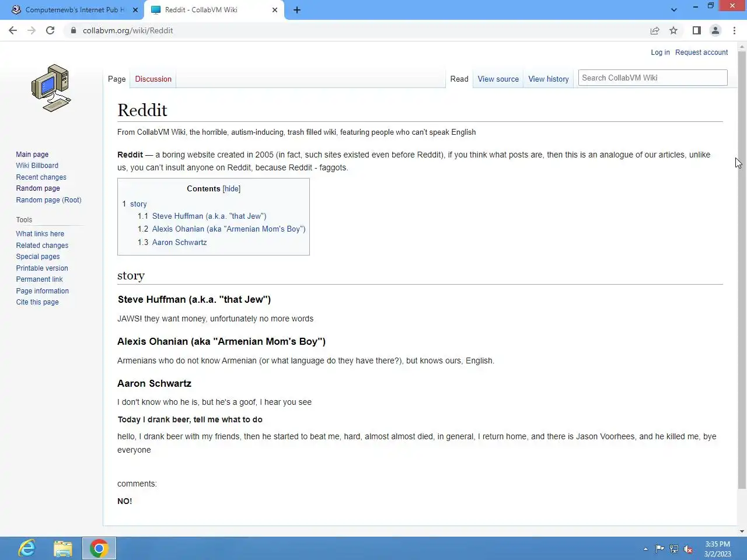Click the Request account link
Viewport: 747px width, 560px height.
point(701,52)
